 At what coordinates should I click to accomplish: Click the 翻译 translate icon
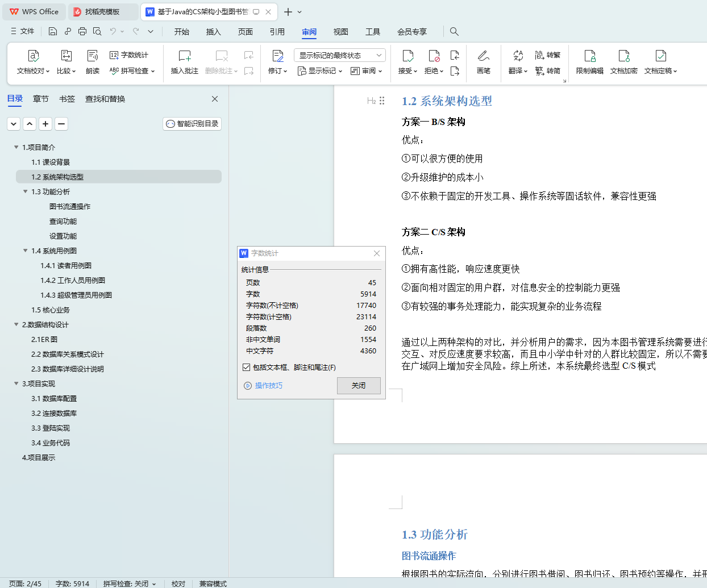[x=518, y=62]
